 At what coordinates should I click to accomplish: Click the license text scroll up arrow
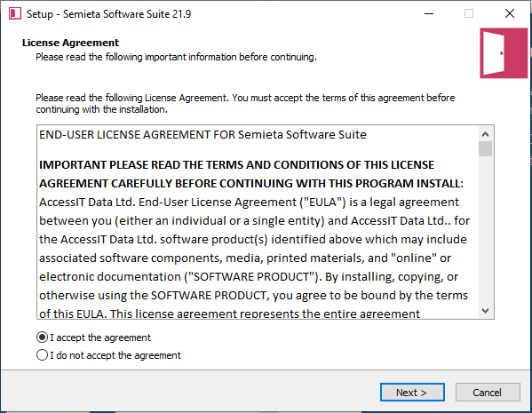point(486,134)
